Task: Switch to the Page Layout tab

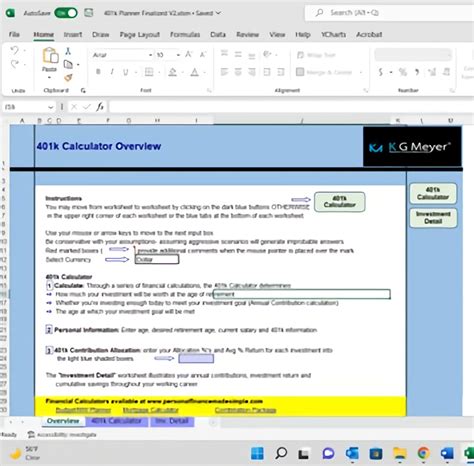Action: point(140,34)
